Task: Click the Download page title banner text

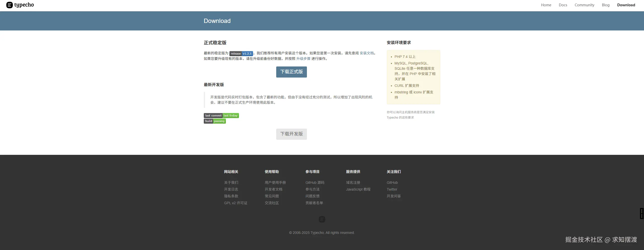Action: point(217,21)
